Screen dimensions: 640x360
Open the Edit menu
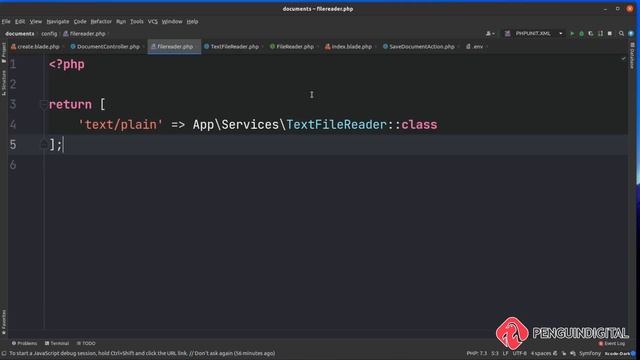tap(20, 21)
